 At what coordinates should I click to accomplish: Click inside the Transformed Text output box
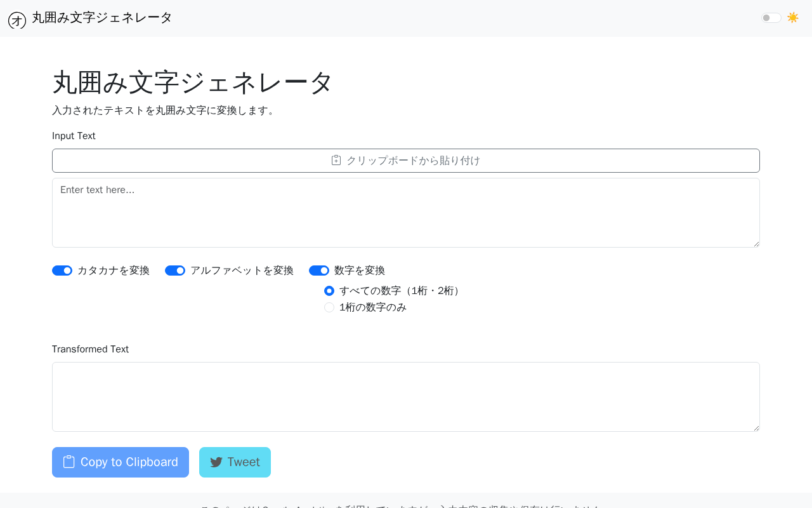406,397
